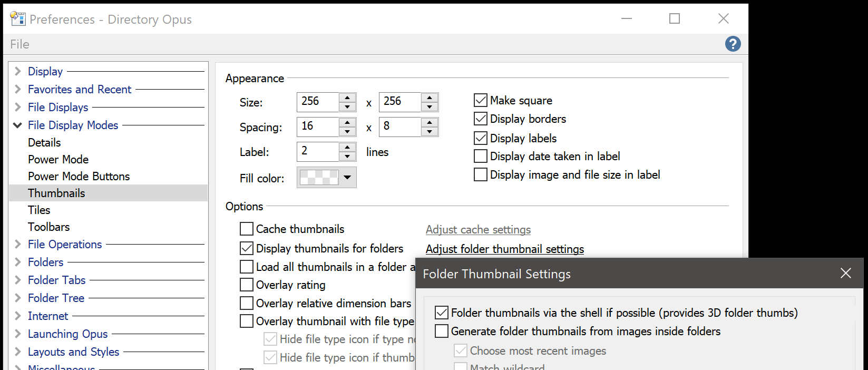Enable Overlay thumbnail with file type
868x370 pixels.
tap(247, 321)
